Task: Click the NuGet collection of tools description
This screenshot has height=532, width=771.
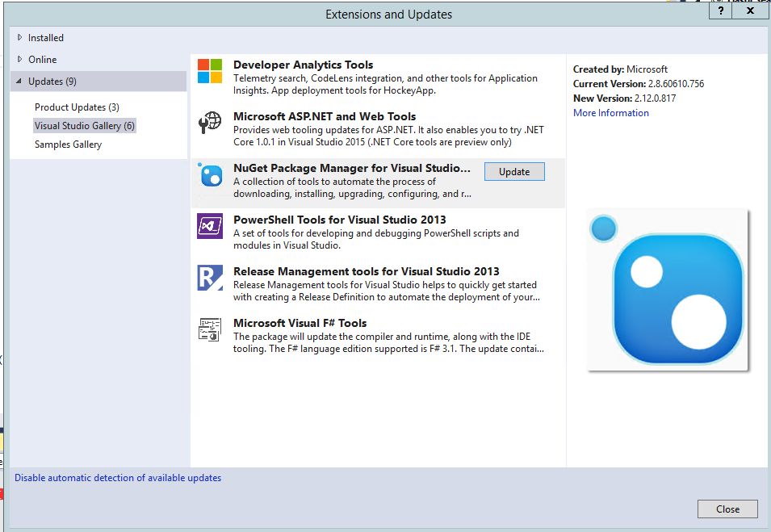Action: [x=352, y=188]
